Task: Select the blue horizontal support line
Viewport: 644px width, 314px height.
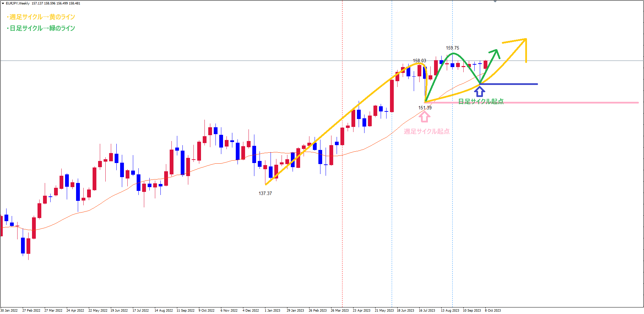Action: (516, 84)
